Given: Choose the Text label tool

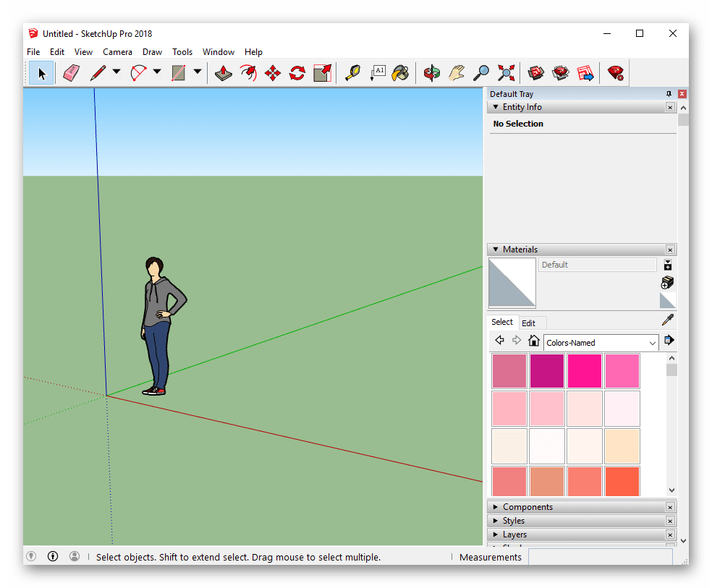Looking at the screenshot, I should pos(378,73).
